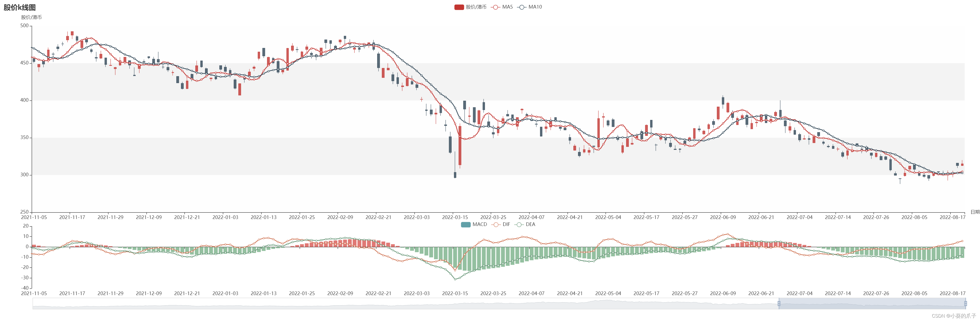Click the 股价/港币 legend text label
The height and width of the screenshot is (321, 980).
[x=476, y=7]
